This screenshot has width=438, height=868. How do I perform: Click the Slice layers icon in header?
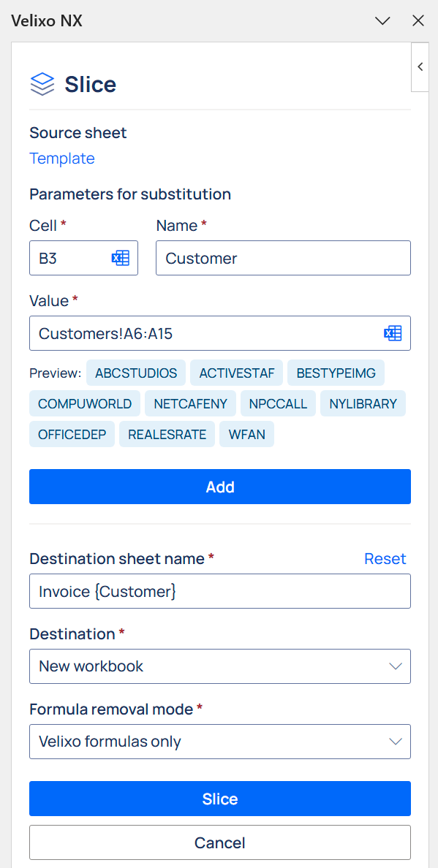tap(42, 84)
